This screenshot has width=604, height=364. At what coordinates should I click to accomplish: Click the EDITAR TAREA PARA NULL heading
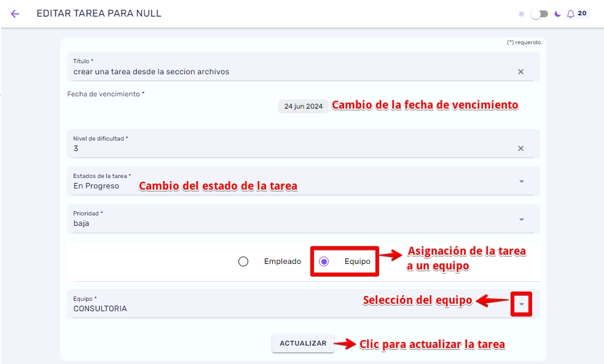click(99, 14)
